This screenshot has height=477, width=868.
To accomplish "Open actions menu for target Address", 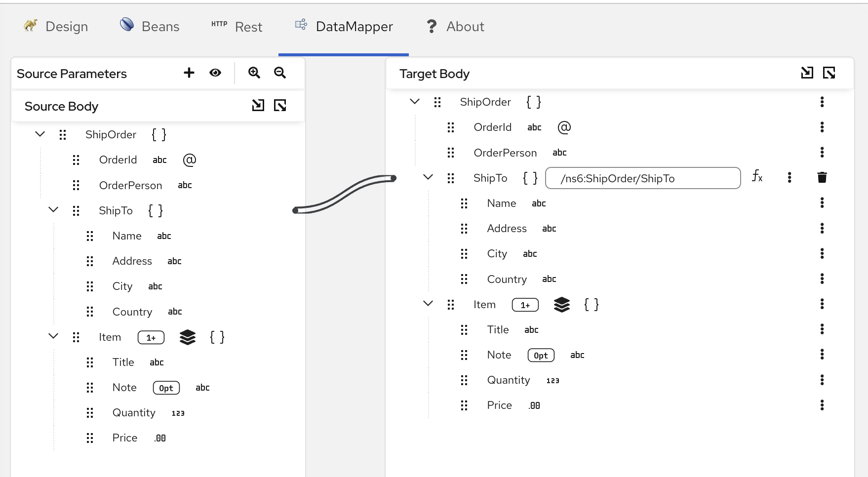I will coord(822,228).
